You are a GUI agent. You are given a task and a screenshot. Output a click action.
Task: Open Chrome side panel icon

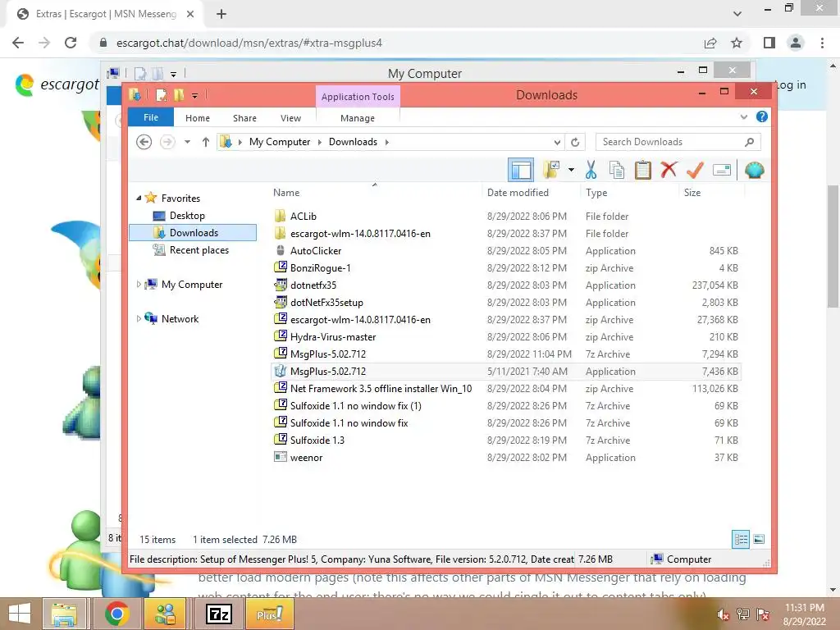point(769,43)
